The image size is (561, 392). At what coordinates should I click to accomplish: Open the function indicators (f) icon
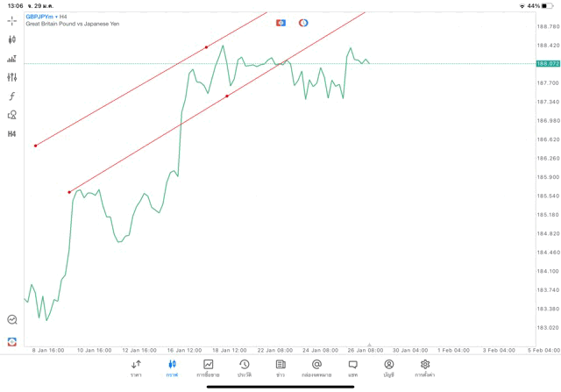point(12,96)
